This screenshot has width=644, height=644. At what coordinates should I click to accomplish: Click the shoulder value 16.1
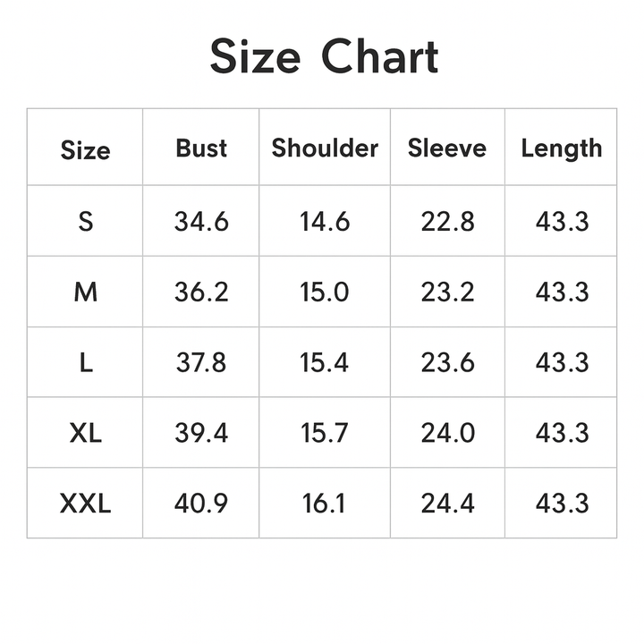[x=324, y=504]
